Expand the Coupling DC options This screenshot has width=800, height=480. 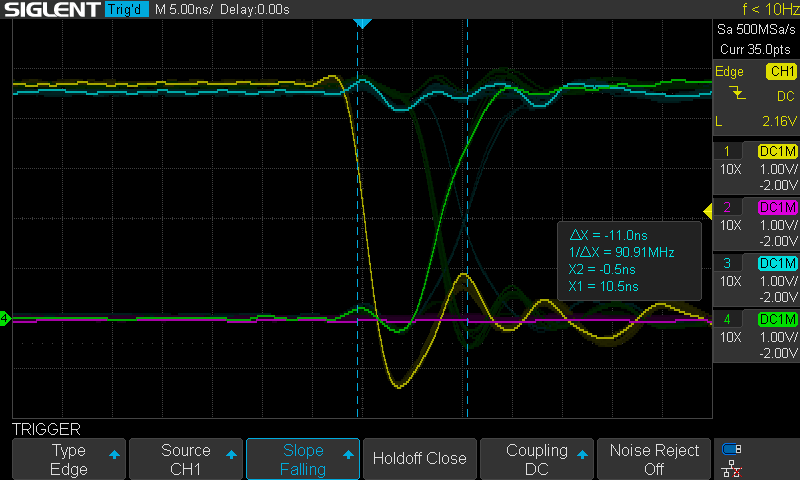coord(537,459)
